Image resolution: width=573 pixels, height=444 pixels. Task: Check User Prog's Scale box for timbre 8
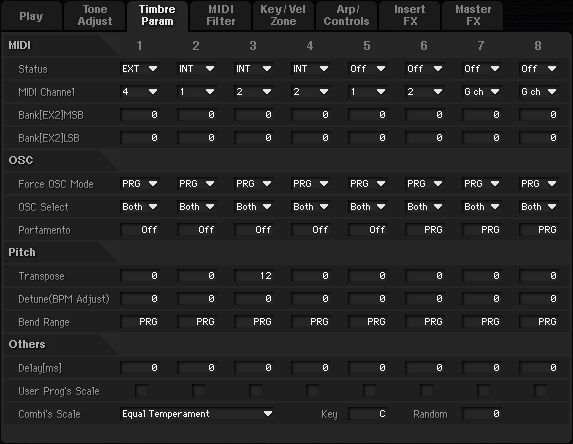click(x=540, y=390)
